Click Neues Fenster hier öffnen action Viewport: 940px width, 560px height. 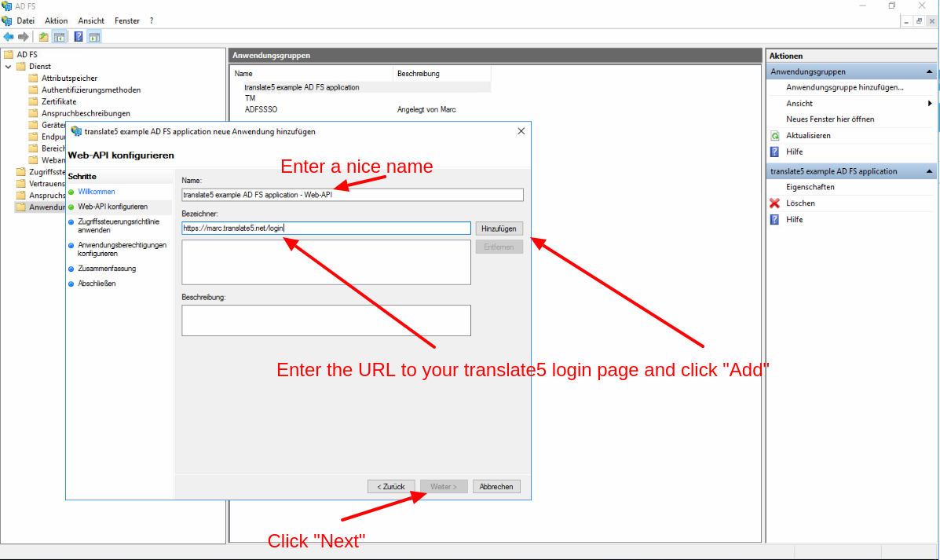[x=830, y=119]
